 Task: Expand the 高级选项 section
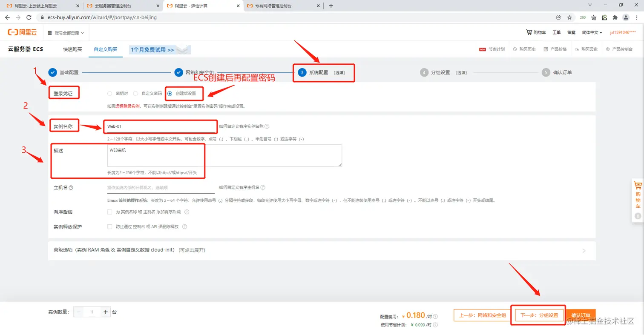(x=322, y=250)
